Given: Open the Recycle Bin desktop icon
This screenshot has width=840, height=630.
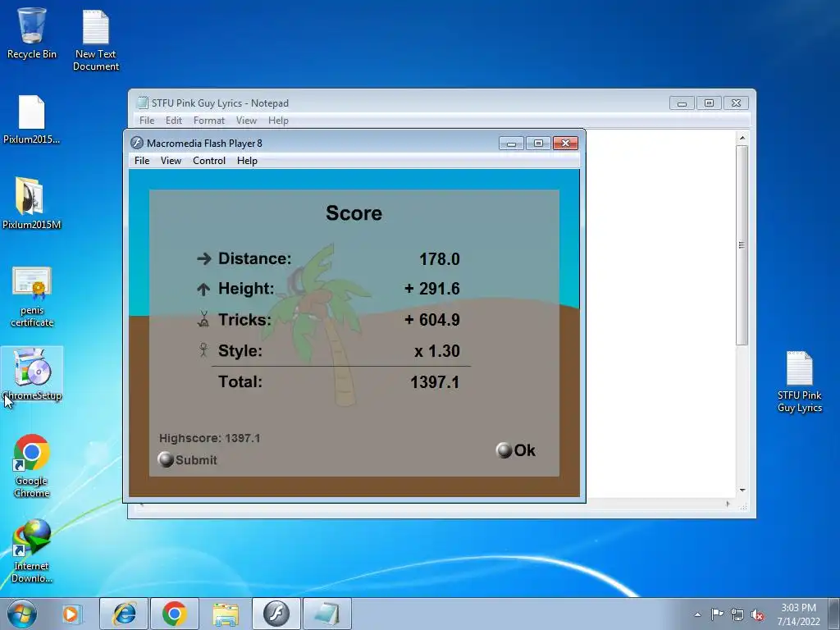Looking at the screenshot, I should click(x=32, y=33).
